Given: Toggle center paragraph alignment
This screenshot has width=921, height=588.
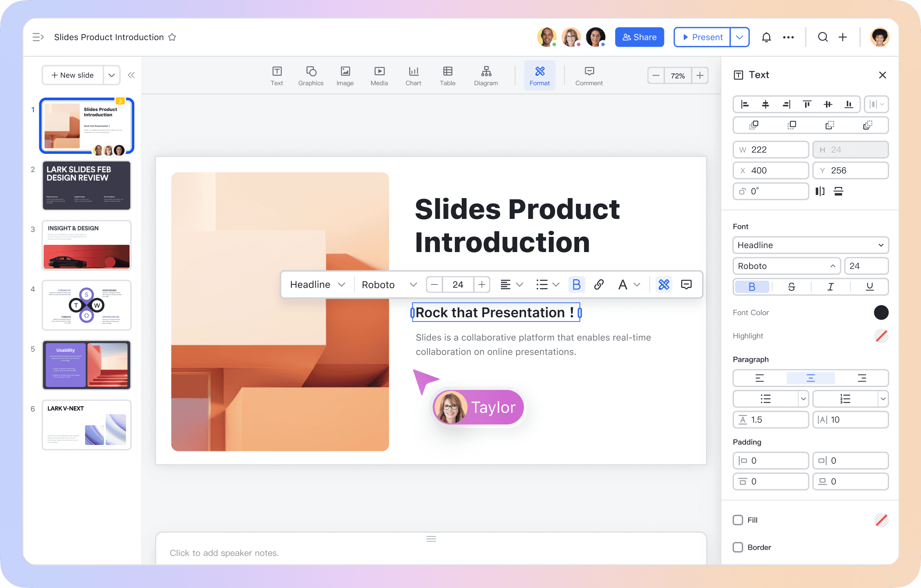Looking at the screenshot, I should tap(810, 377).
